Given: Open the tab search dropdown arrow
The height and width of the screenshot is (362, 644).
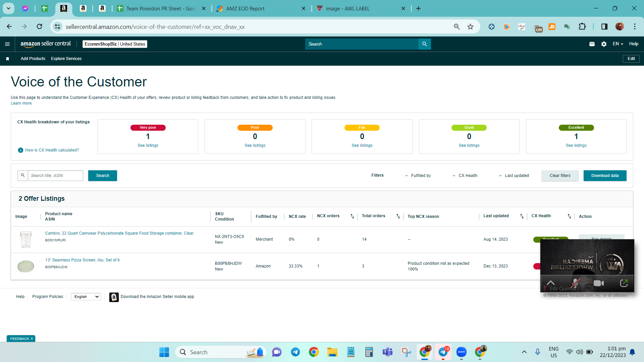Looking at the screenshot, I should click(9, 8).
